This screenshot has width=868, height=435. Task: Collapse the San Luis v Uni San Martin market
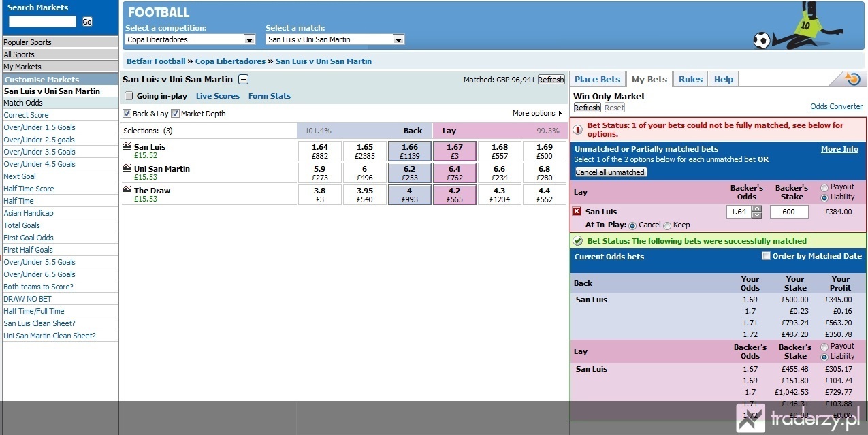click(244, 80)
